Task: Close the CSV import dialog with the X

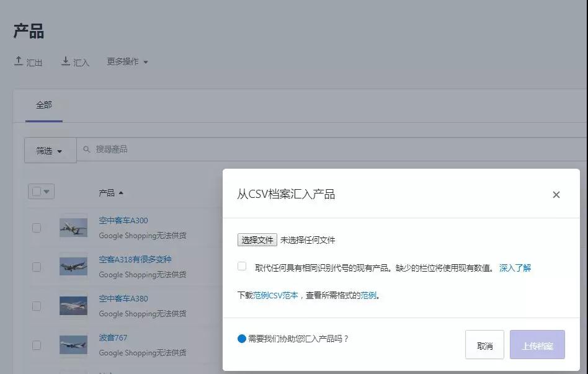Action: pyautogui.click(x=556, y=194)
